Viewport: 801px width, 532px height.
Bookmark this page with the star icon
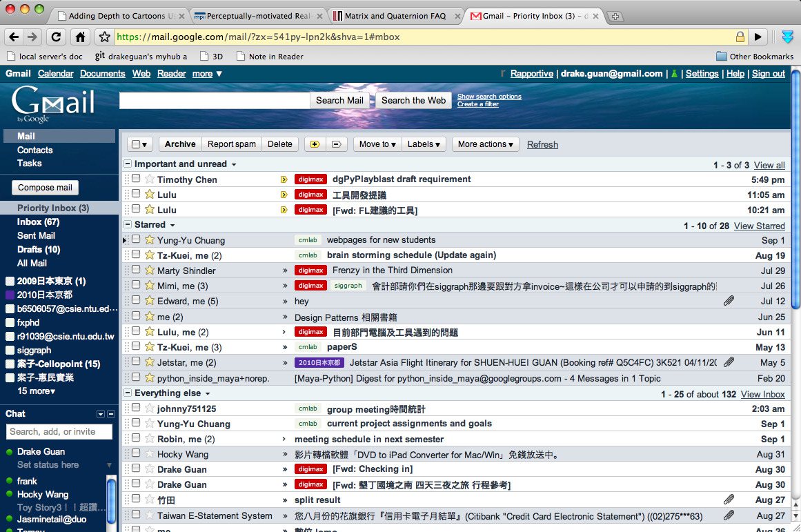click(105, 37)
